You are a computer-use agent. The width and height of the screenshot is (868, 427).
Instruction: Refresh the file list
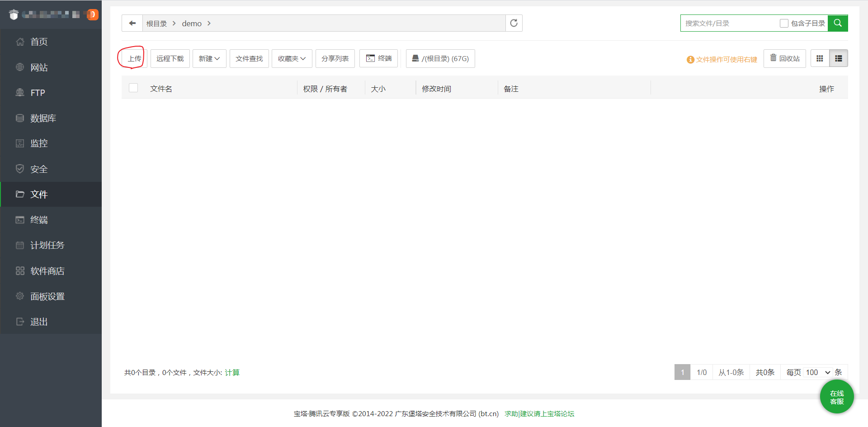pos(514,23)
